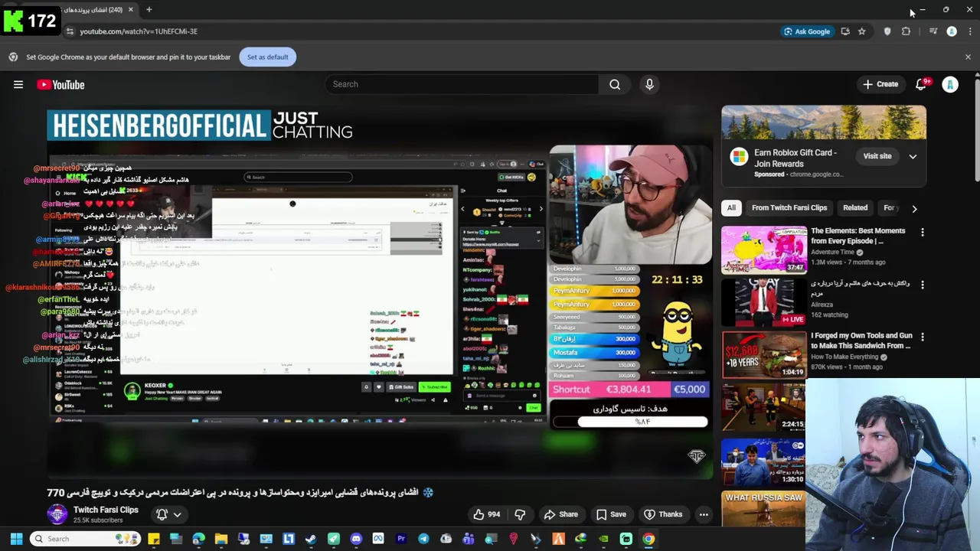Open a new Chrome tab
This screenshot has width=980, height=551.
tap(149, 10)
